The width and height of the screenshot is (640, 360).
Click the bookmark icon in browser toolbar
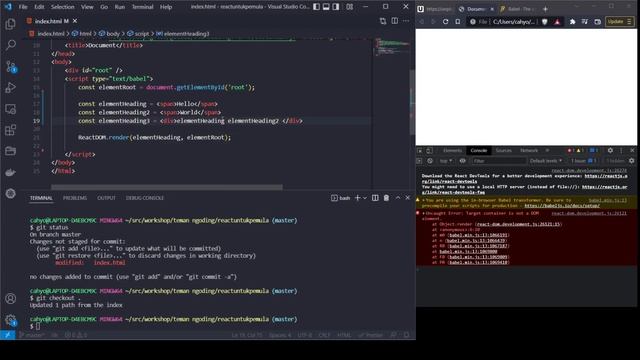tap(458, 22)
